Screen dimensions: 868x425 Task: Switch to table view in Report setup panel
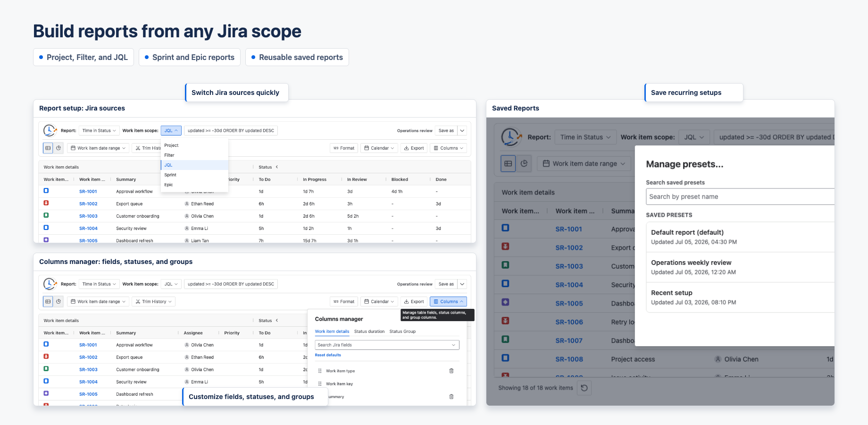click(48, 148)
